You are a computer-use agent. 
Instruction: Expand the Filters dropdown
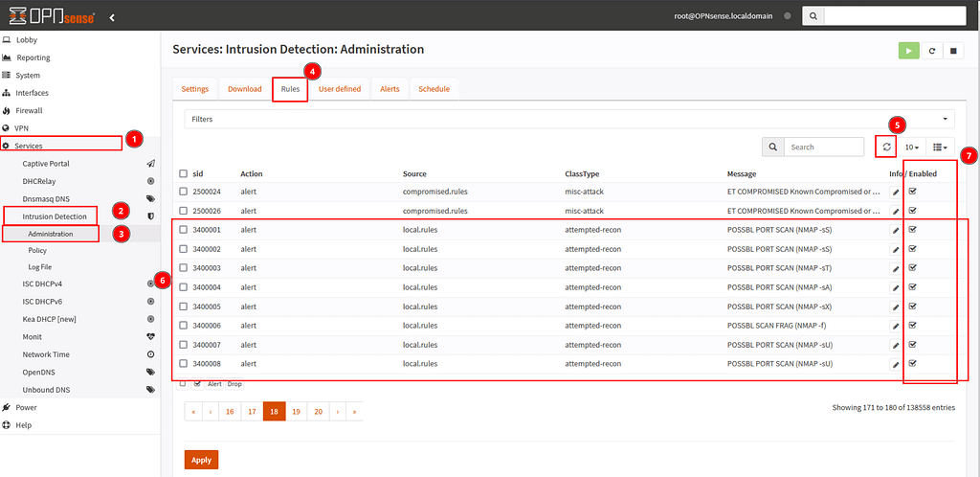[x=569, y=119]
